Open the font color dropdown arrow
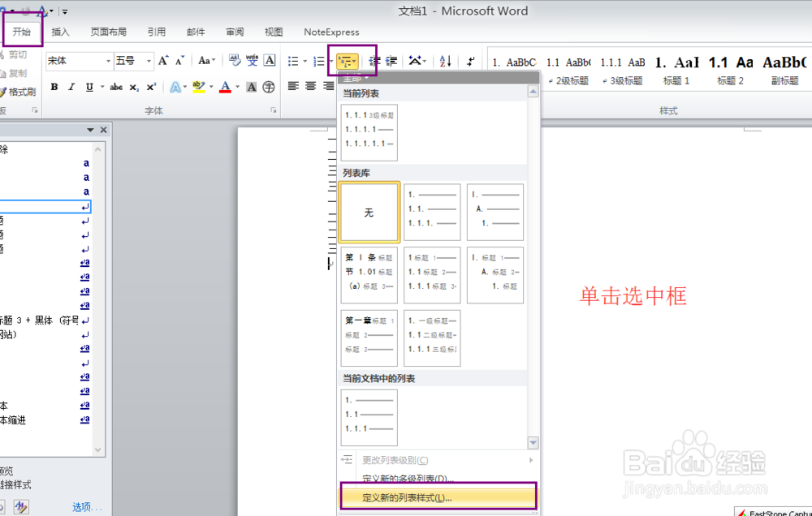The height and width of the screenshot is (516, 812). point(237,88)
